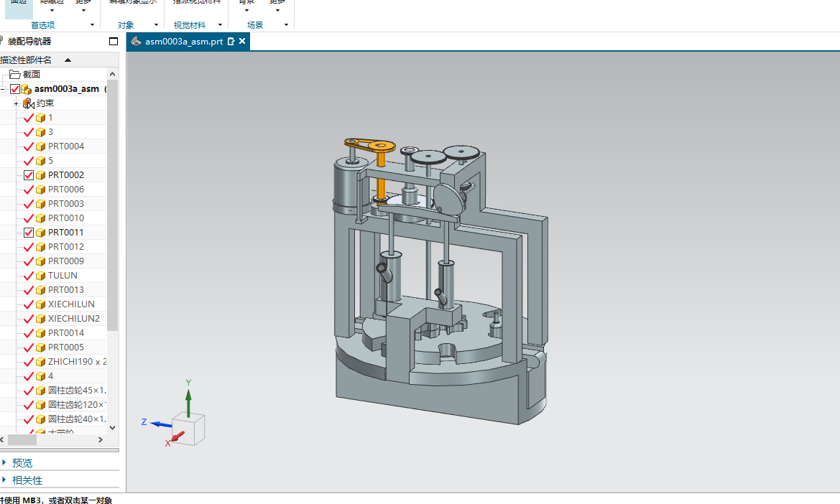Image resolution: width=840 pixels, height=504 pixels.
Task: Click the component cube icon for PRT0014
Action: click(x=41, y=333)
